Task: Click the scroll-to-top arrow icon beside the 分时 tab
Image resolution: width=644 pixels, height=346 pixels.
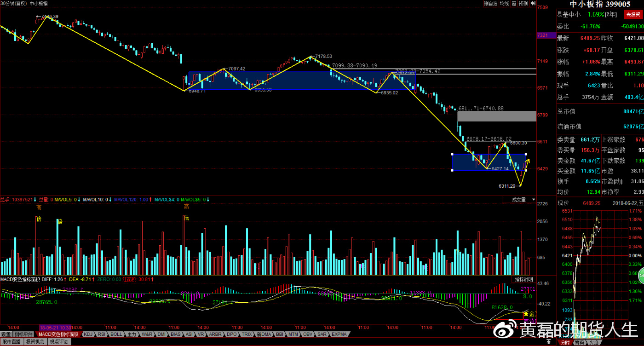Action: point(548,342)
